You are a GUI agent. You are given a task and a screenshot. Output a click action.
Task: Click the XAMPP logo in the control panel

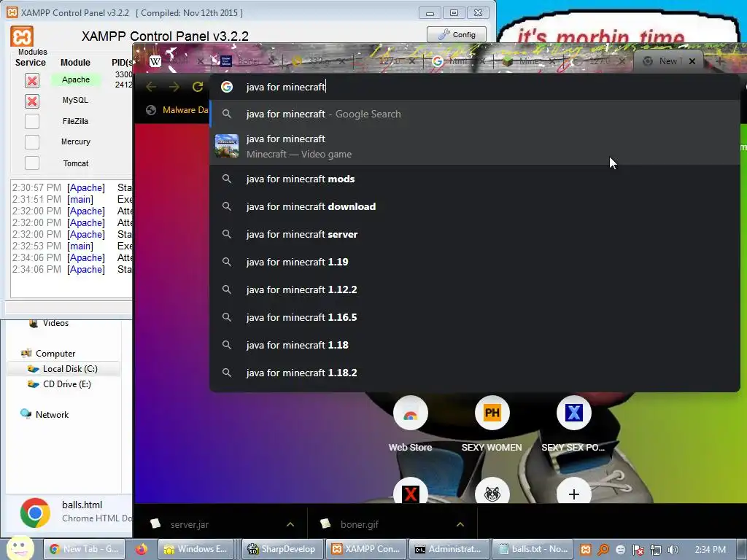coord(22,36)
